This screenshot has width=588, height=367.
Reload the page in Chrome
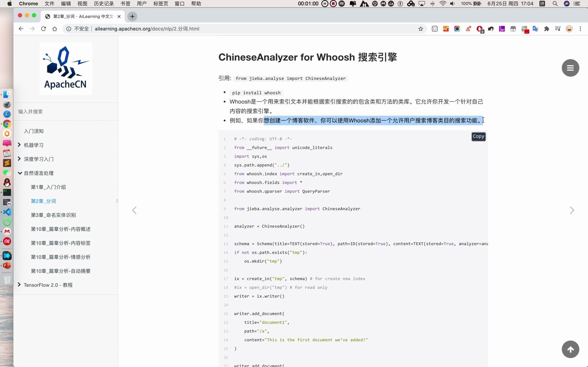(44, 29)
